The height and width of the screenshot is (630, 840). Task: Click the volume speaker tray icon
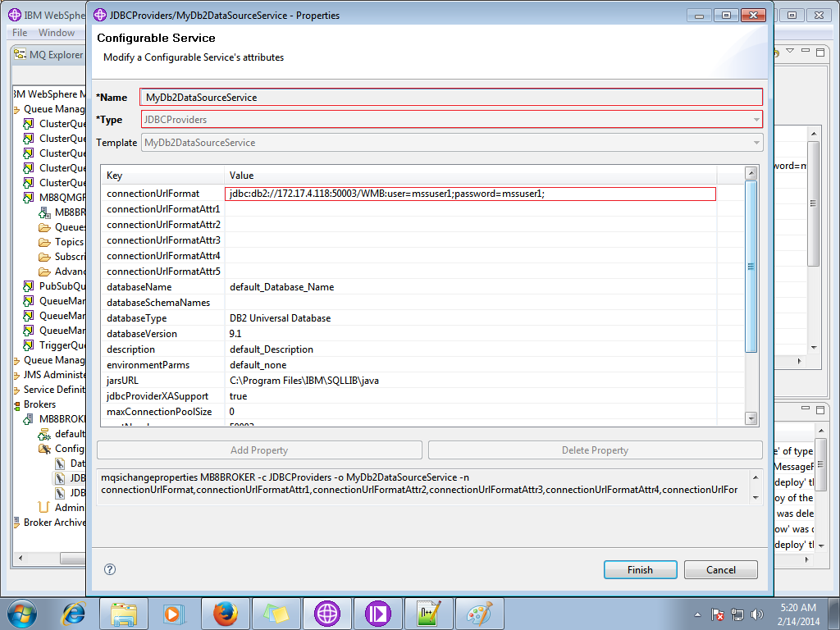[x=756, y=614]
